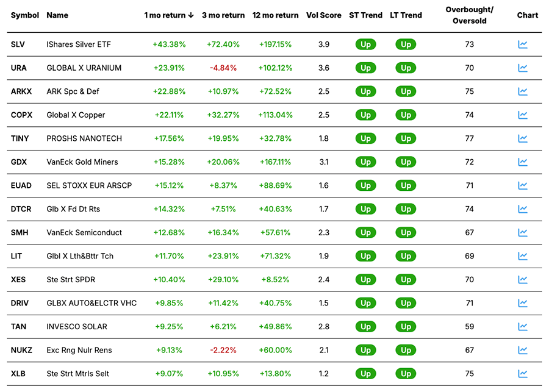This screenshot has width=549, height=392.
Task: Open the chart icon for SLV
Action: (x=523, y=45)
